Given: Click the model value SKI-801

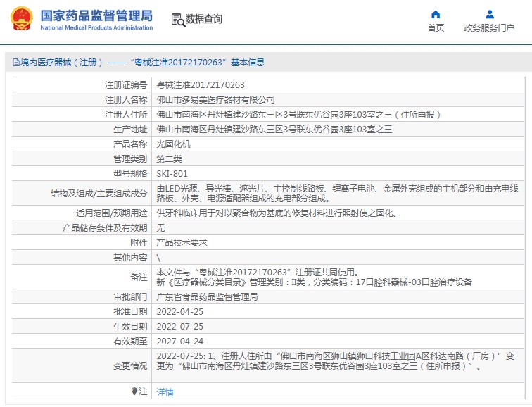Looking at the screenshot, I should [x=172, y=174].
